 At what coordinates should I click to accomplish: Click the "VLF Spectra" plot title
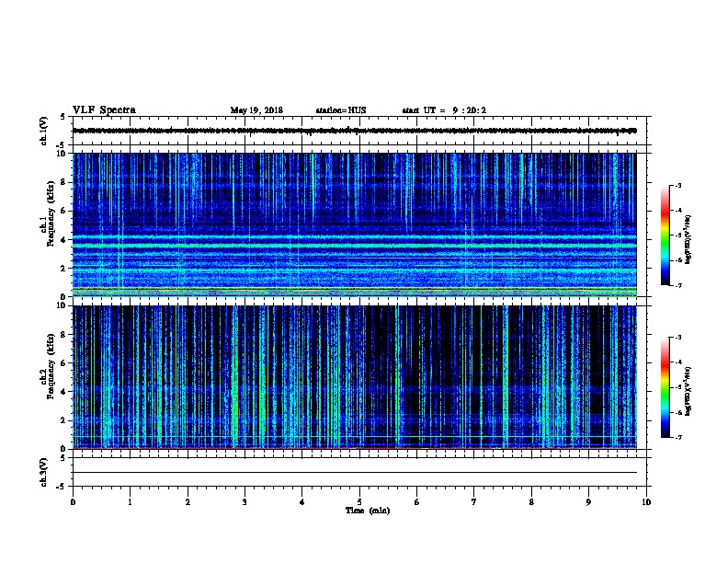104,109
